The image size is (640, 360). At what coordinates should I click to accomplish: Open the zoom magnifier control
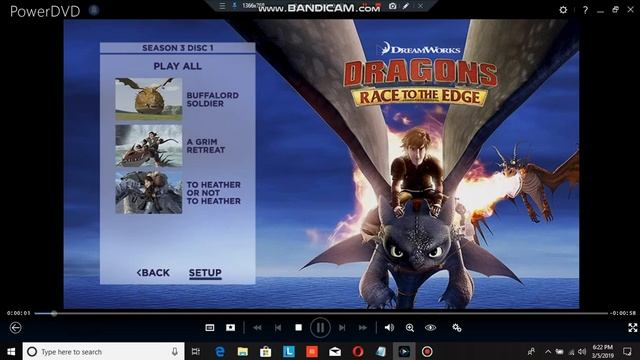pyautogui.click(x=410, y=328)
